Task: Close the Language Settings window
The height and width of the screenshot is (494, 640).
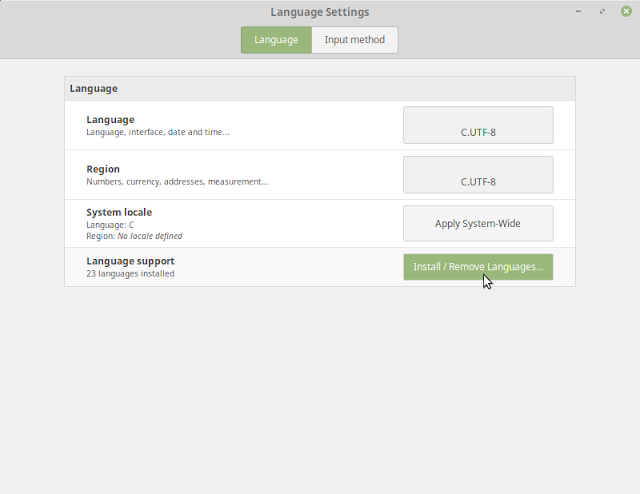Action: (x=626, y=11)
